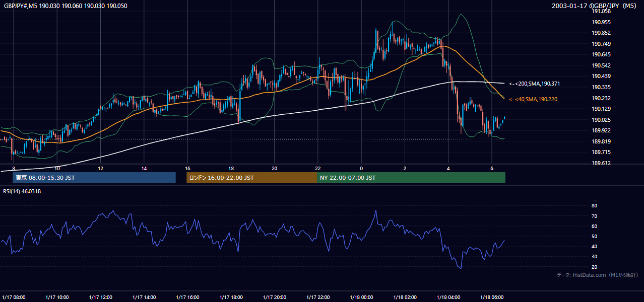644x302 pixels.
Task: Click price scale value 189.612
Action: pos(601,163)
